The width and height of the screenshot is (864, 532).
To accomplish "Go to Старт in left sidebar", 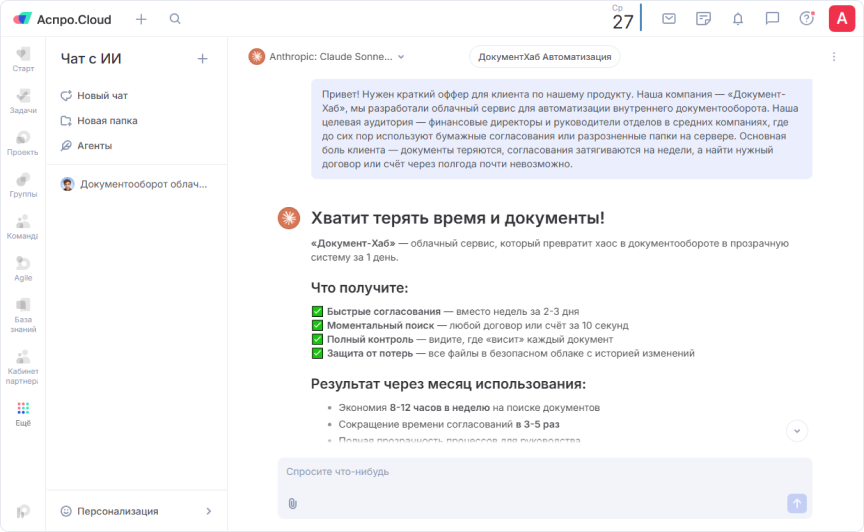I will (23, 60).
